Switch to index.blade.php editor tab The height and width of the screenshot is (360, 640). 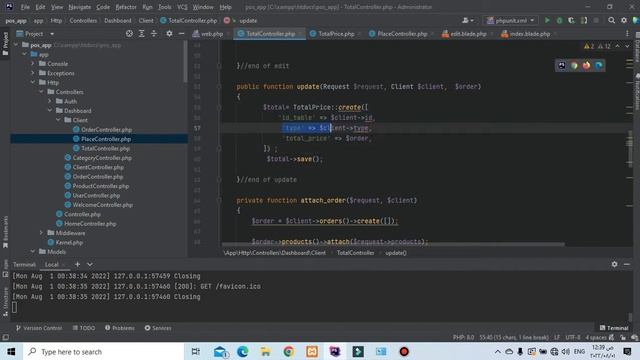527,34
